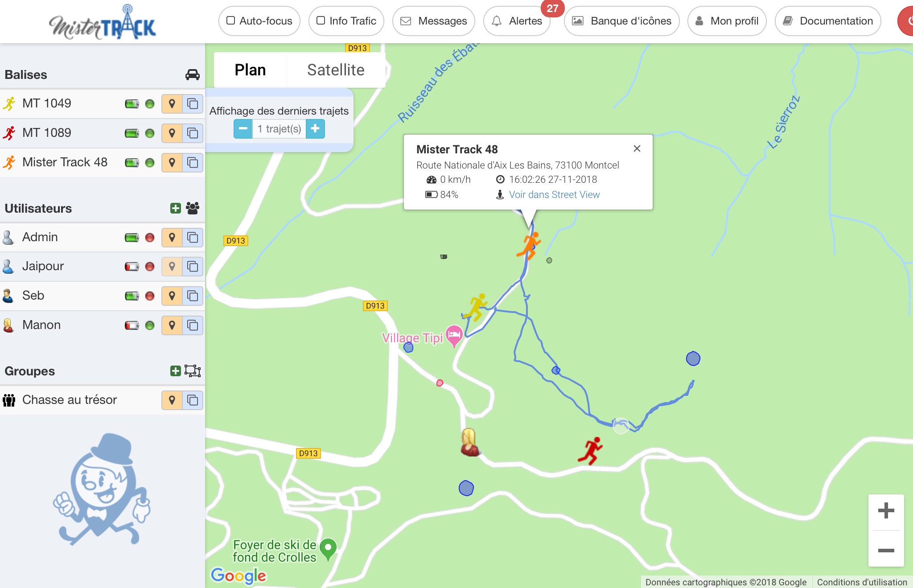Click the car icon in the Balises header
The image size is (913, 588).
point(192,74)
